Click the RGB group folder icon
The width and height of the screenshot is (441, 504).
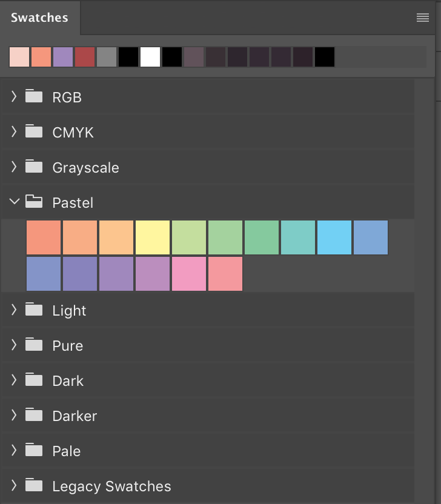32,96
